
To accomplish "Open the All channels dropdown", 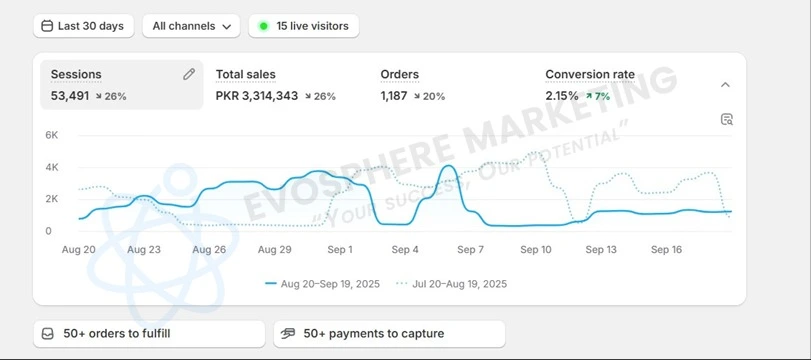I will [x=191, y=26].
